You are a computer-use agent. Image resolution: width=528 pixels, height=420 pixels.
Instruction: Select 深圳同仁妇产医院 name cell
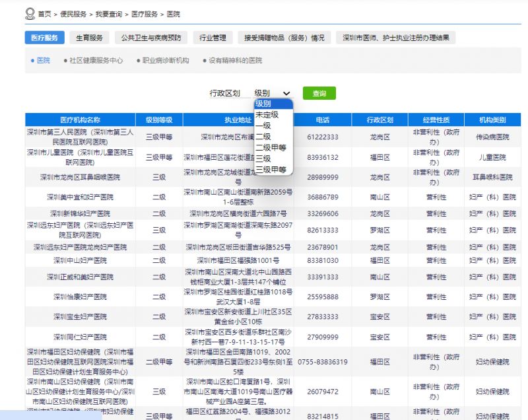click(80, 337)
